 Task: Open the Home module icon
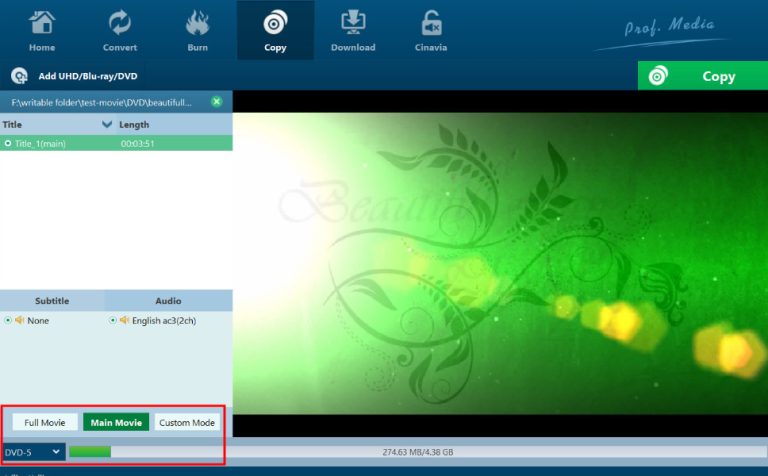point(42,22)
